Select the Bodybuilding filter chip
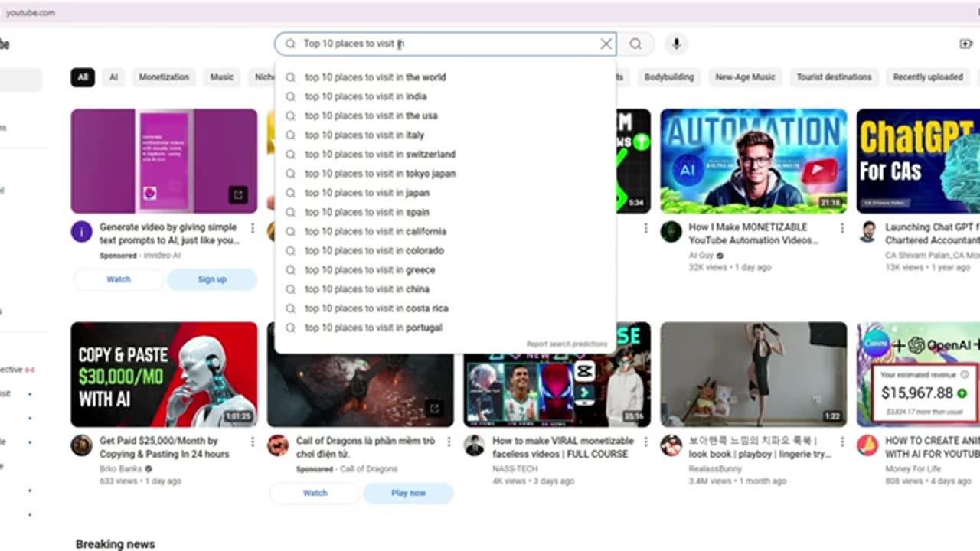The image size is (980, 551). point(669,77)
